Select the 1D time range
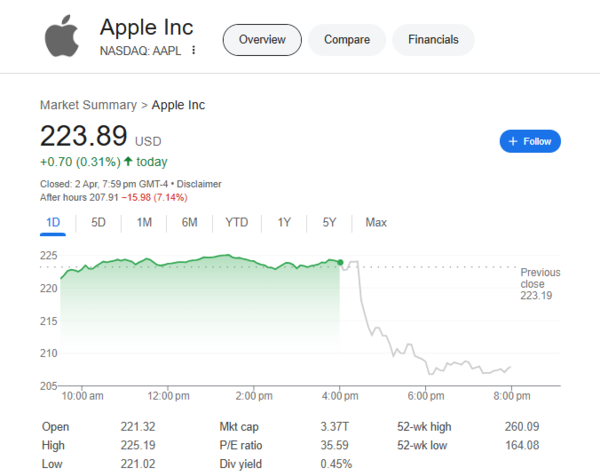600x476 pixels. coord(53,222)
